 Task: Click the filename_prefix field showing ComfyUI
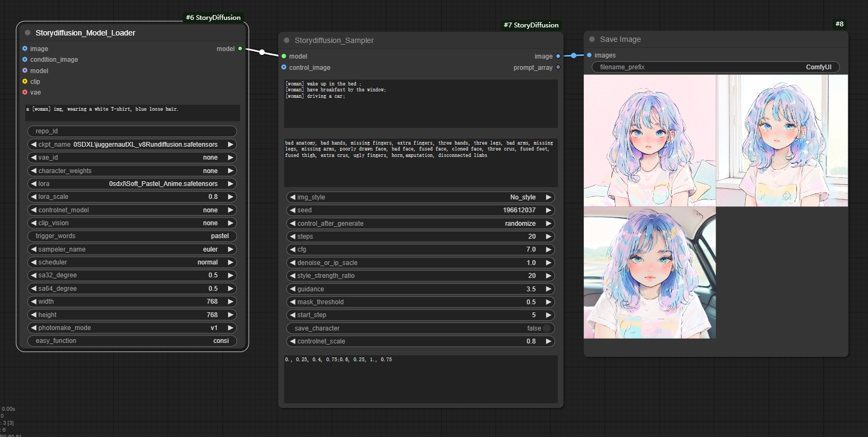716,67
